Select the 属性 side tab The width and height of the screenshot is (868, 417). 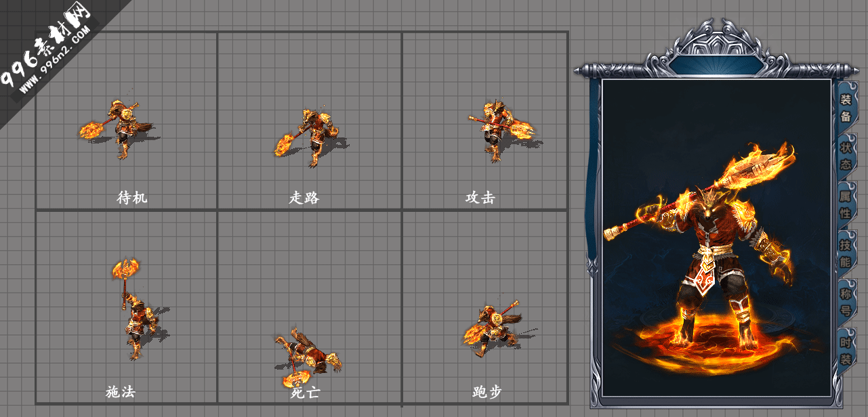pos(846,204)
